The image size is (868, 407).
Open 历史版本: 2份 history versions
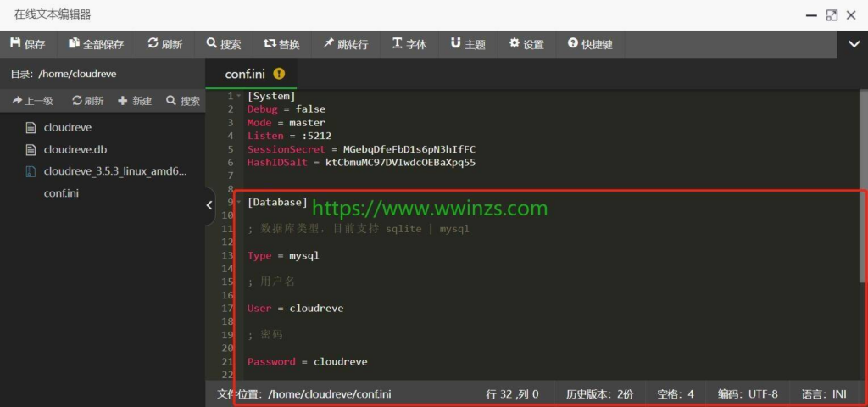[x=599, y=394]
